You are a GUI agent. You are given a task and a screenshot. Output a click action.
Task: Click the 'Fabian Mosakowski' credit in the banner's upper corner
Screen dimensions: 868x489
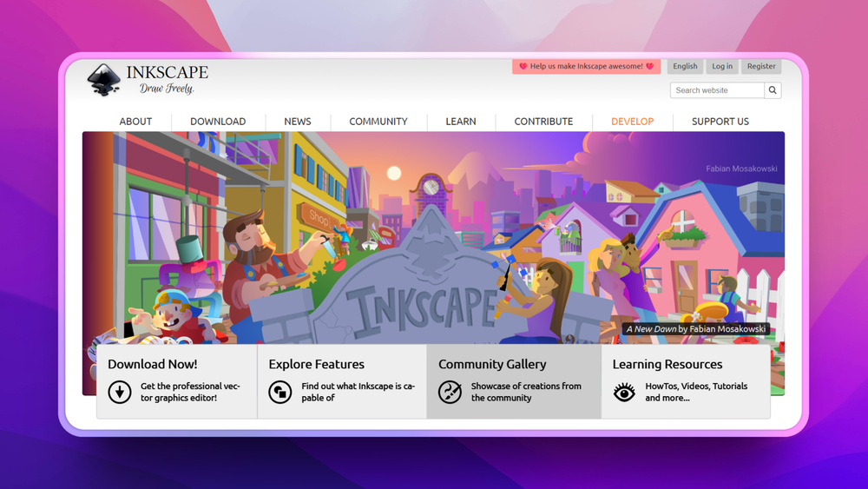(742, 169)
